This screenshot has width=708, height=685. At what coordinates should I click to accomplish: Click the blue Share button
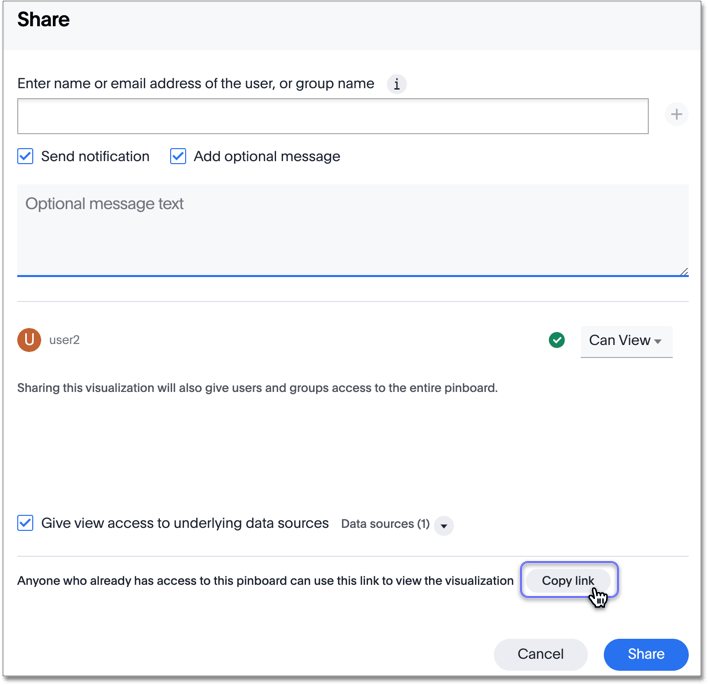pyautogui.click(x=646, y=654)
